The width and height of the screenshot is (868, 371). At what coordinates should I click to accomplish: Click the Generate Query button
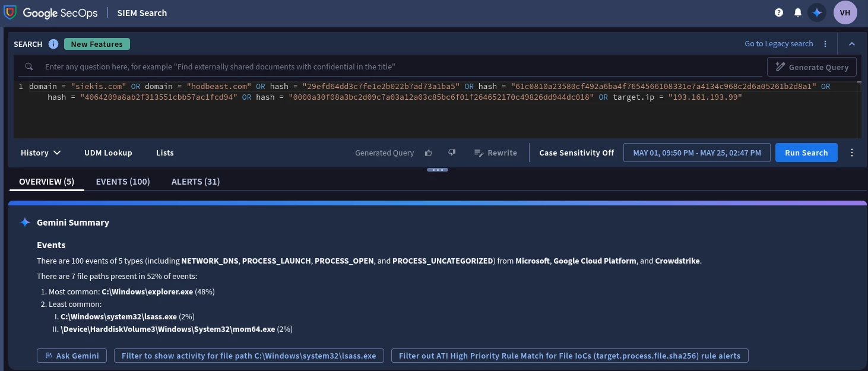[x=812, y=67]
